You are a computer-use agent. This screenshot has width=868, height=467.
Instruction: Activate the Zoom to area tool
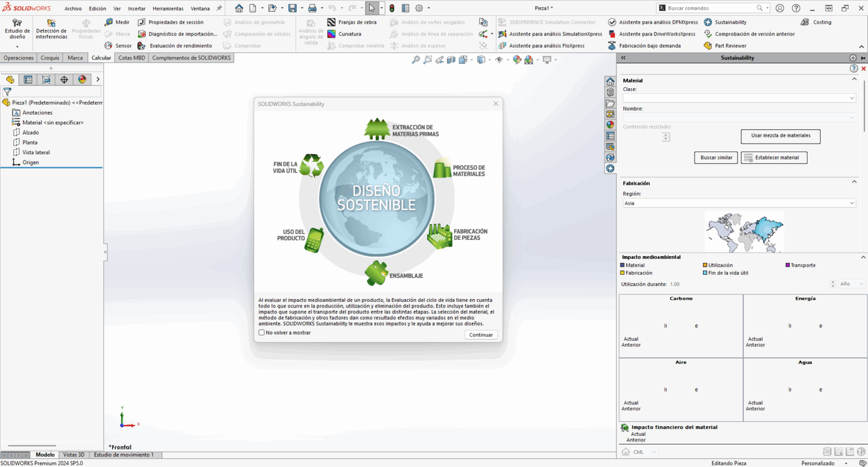pyautogui.click(x=428, y=59)
